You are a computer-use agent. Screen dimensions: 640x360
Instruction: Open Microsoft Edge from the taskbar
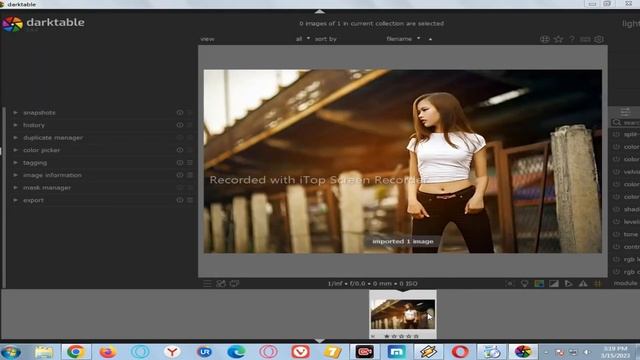(236, 352)
